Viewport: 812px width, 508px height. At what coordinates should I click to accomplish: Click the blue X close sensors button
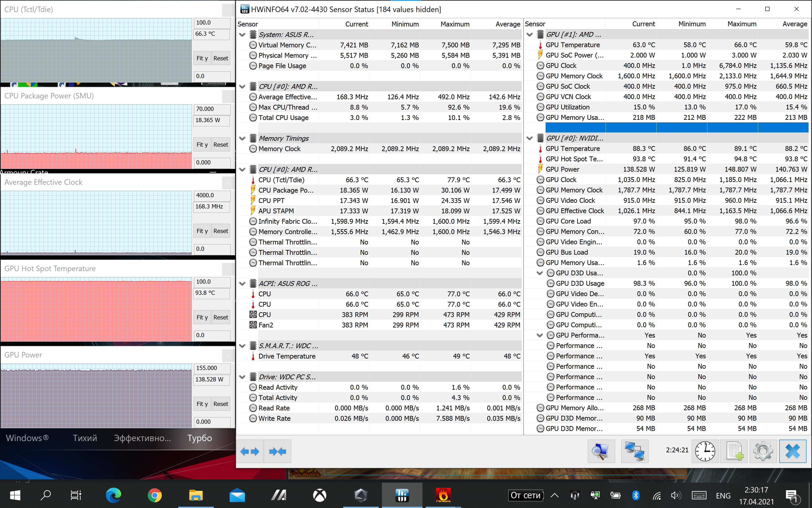coord(793,451)
